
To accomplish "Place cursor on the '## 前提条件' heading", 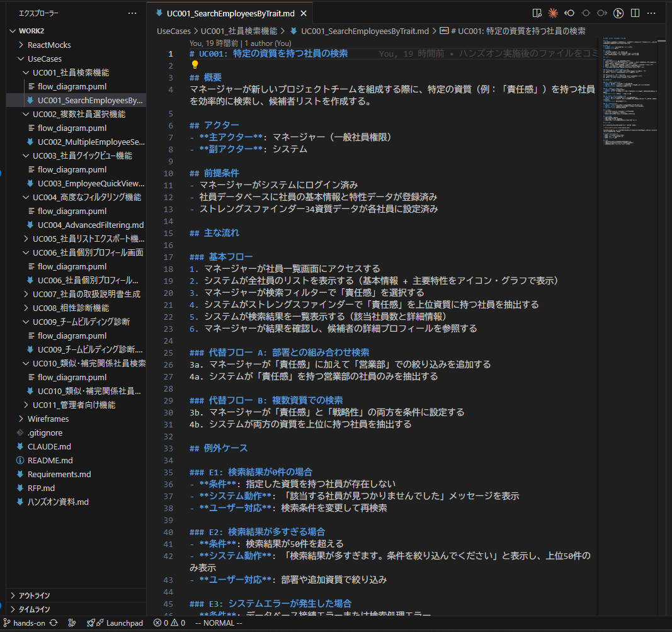I will (x=214, y=173).
